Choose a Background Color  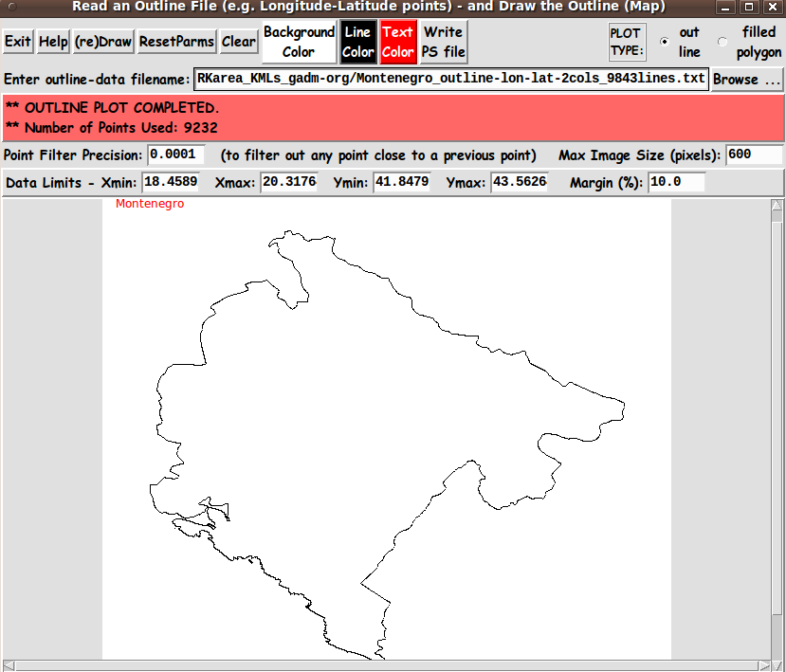click(x=299, y=42)
